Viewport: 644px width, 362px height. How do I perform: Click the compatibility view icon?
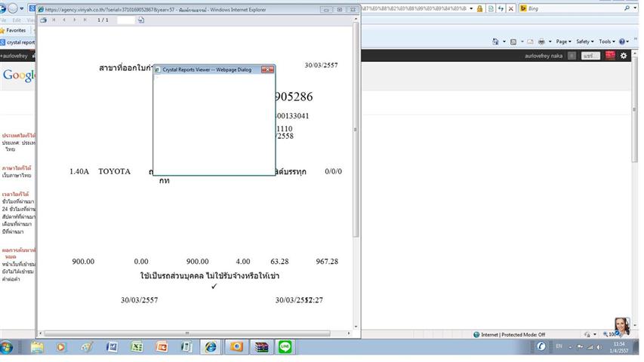(491, 8)
